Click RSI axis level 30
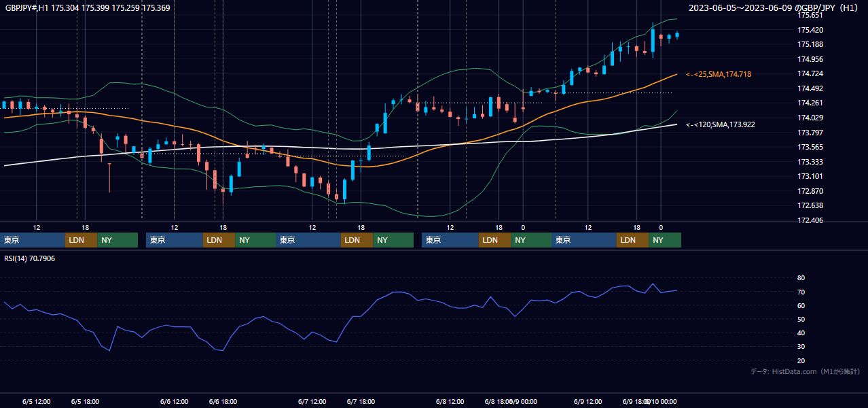 point(801,347)
